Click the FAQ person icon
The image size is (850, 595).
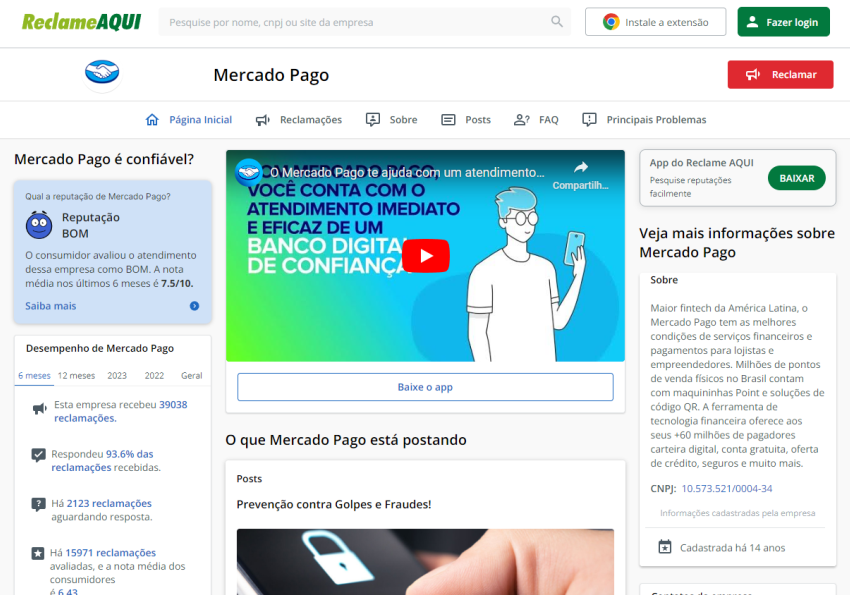[x=521, y=120]
